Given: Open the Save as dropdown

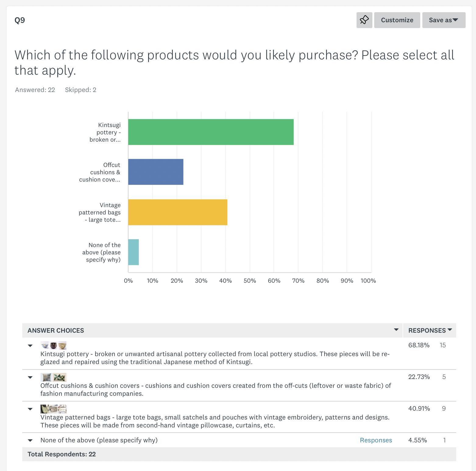Looking at the screenshot, I should point(443,20).
